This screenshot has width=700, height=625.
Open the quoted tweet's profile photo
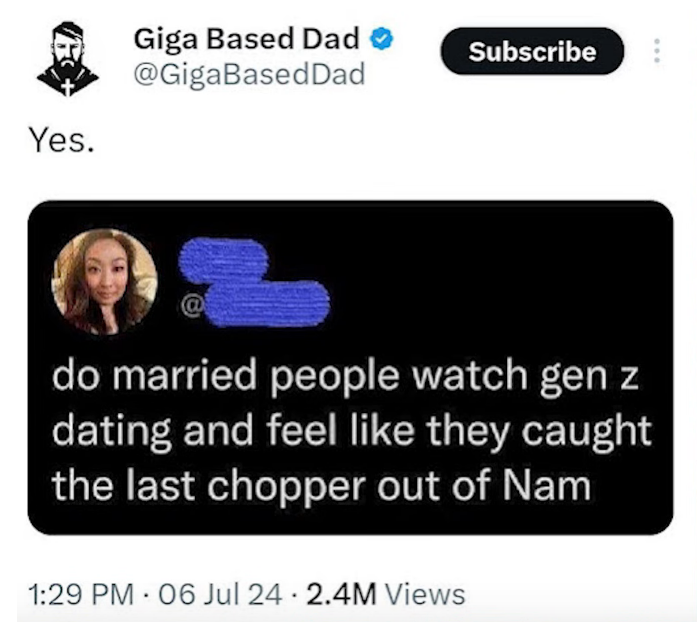click(x=105, y=281)
